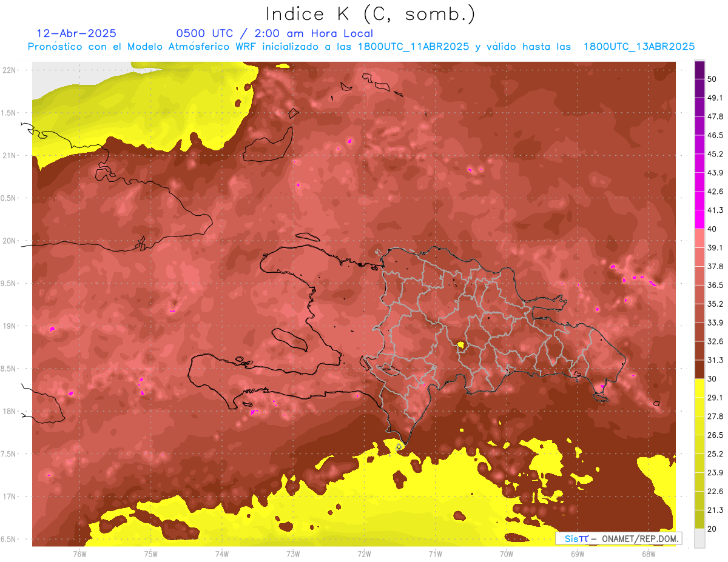Screen dimensions: 728x562
Task: Click the legend value "22.6"
Action: coord(715,492)
